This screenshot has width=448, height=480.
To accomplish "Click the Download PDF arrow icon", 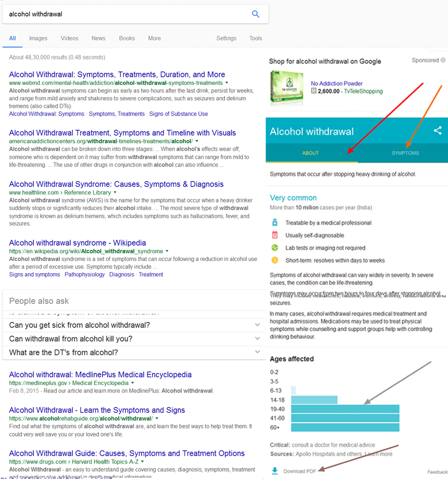I will coord(275,471).
